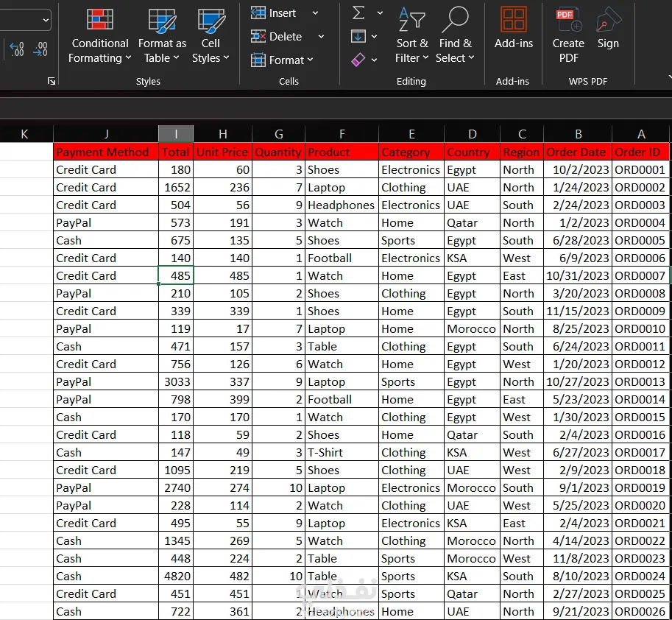This screenshot has height=620, width=672.
Task: Click the Fill down icon
Action: (x=358, y=36)
